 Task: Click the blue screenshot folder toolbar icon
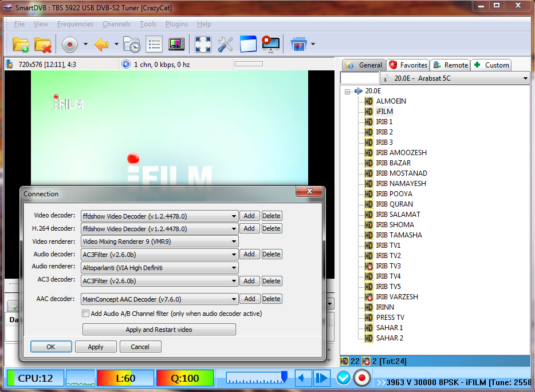(298, 44)
